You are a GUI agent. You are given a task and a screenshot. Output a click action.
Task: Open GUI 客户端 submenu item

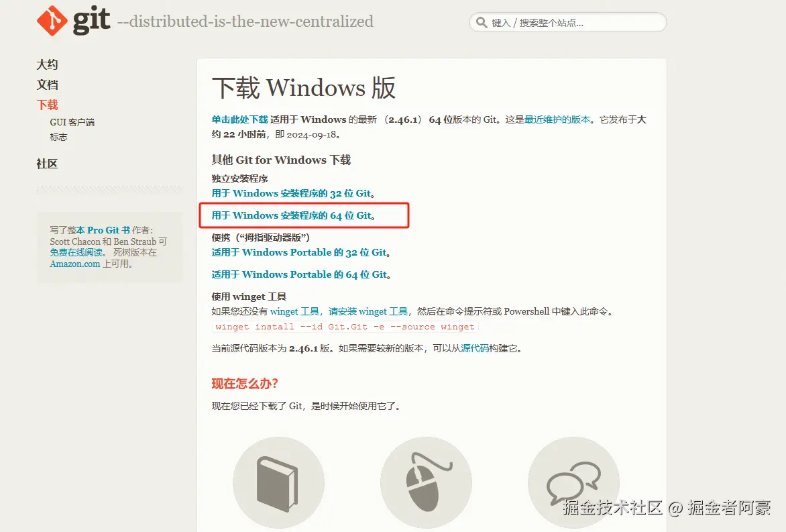point(72,122)
